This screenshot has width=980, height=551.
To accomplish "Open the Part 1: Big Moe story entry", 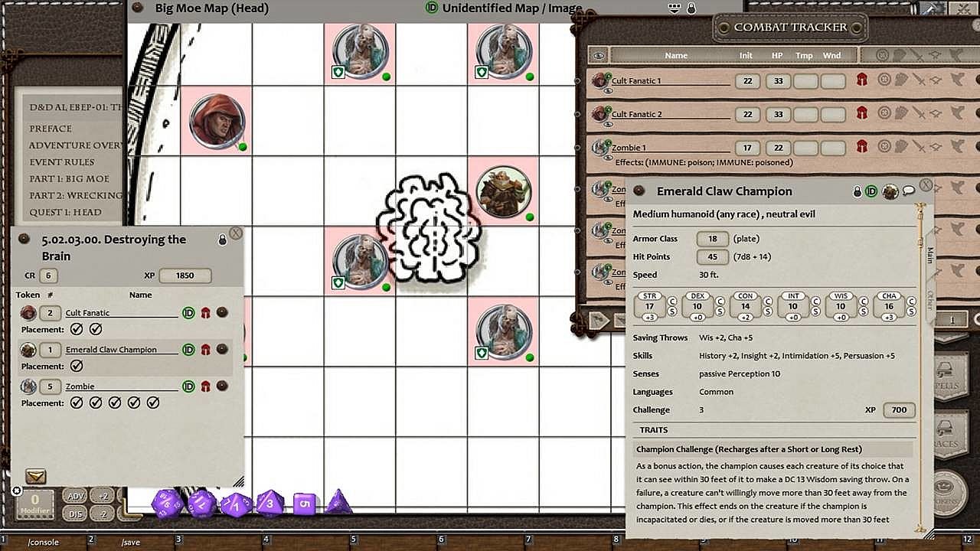I will [69, 179].
